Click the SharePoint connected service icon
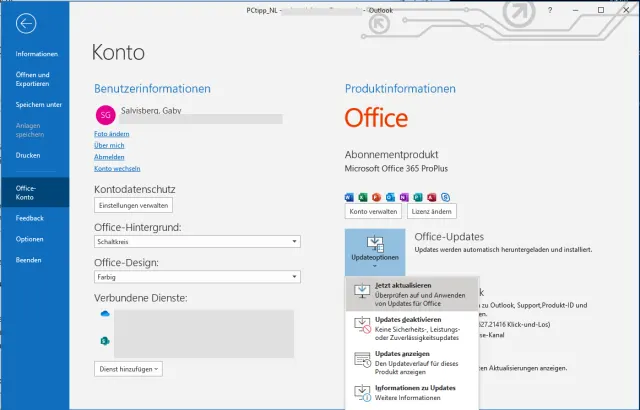Screen dimensions: 640x410 pyautogui.click(x=105, y=341)
